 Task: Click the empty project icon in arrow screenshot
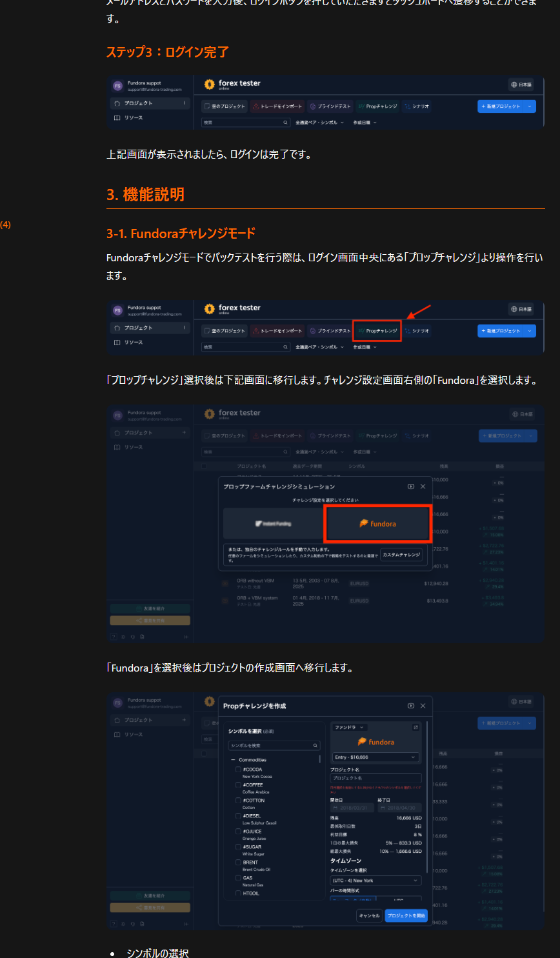(x=207, y=331)
